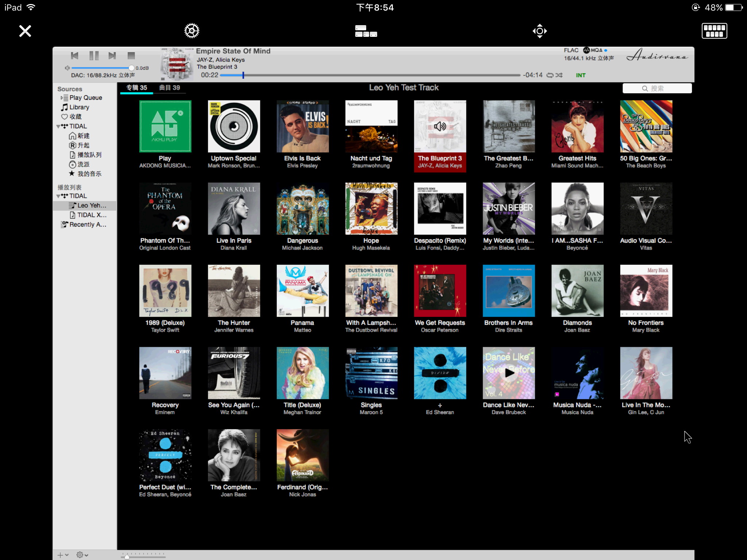Screen dimensions: 747x560
Task: Open the Play album by AKDONG MUSICIAN
Action: click(165, 126)
